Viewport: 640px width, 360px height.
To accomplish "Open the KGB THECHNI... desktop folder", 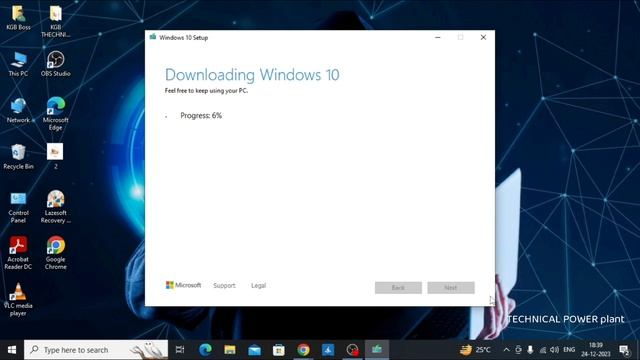I will (x=56, y=21).
